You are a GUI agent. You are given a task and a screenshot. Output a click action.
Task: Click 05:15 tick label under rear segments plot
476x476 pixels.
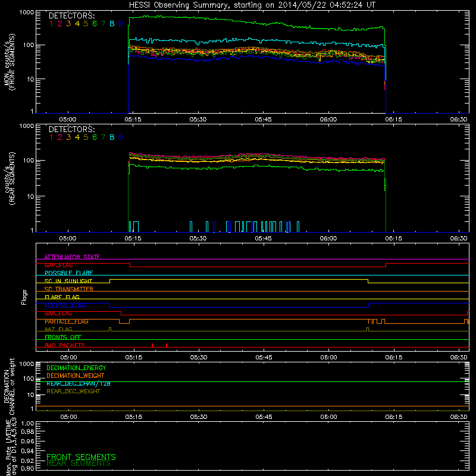[x=133, y=239]
